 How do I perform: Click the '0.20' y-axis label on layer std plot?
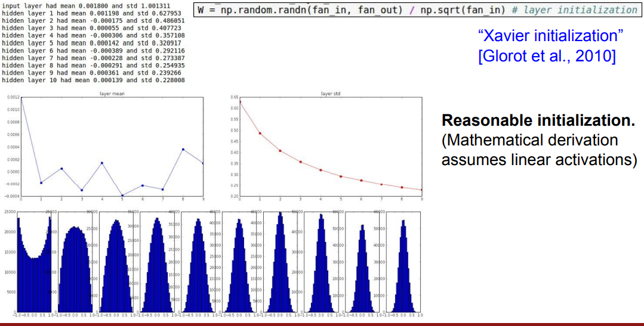[x=234, y=196]
